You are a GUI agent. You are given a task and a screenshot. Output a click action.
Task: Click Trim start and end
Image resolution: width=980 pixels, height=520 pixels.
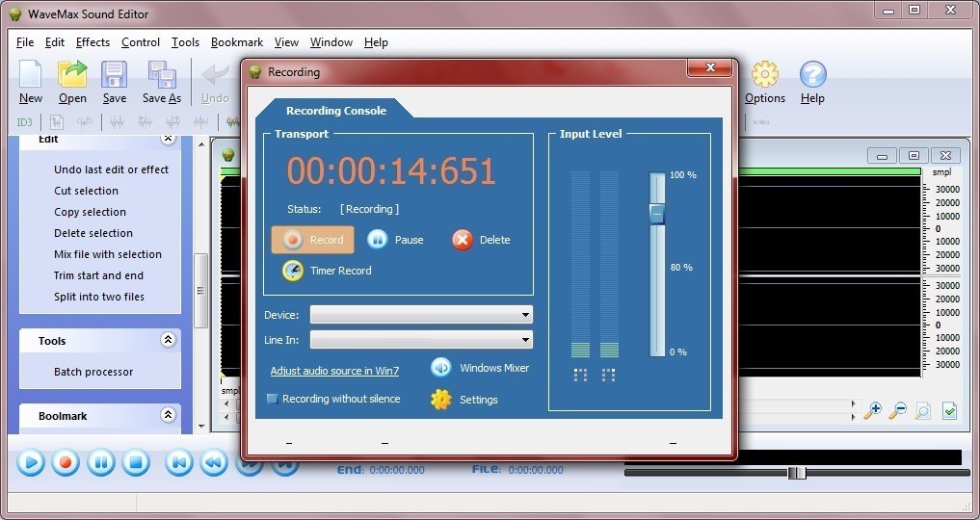[98, 276]
